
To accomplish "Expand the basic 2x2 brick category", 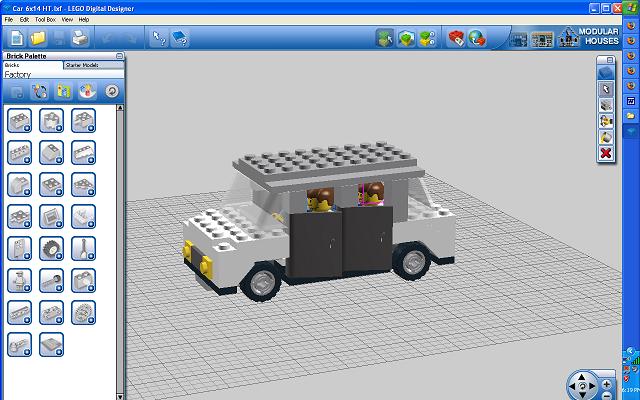I will (x=19, y=120).
